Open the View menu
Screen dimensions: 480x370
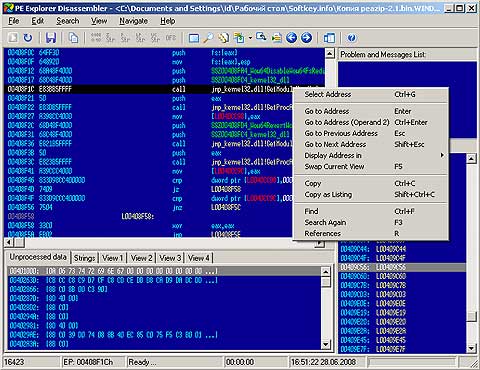99,21
